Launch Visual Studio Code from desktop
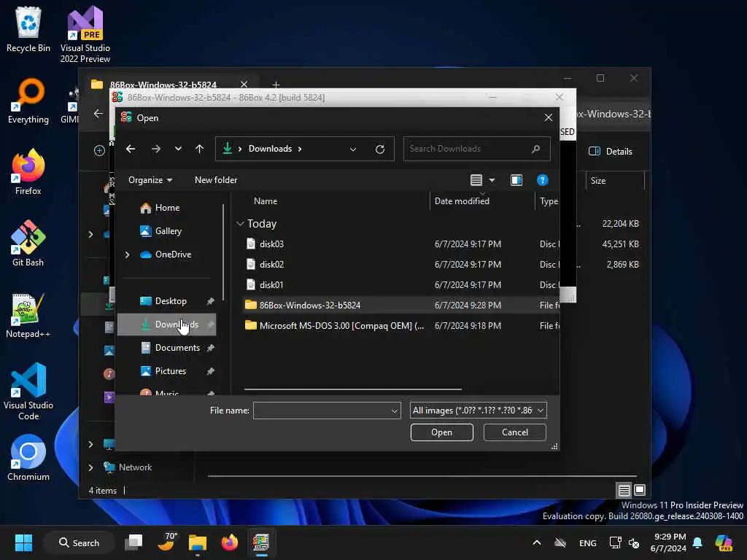 28,392
